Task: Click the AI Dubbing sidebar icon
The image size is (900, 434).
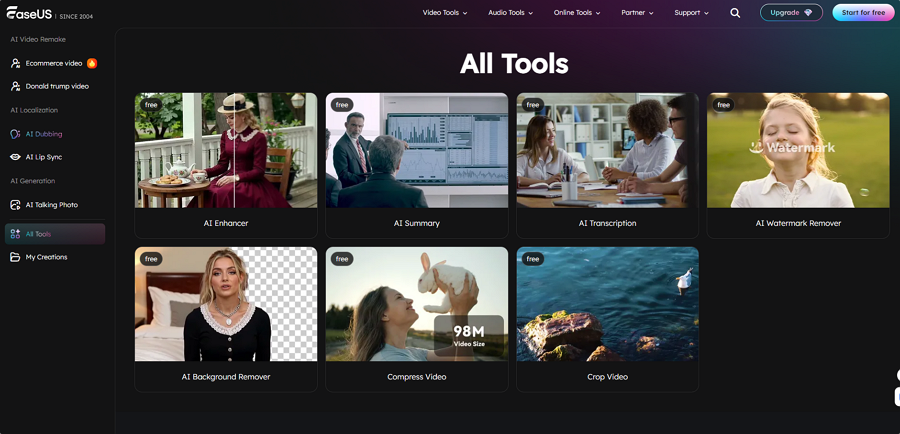Action: (15, 134)
